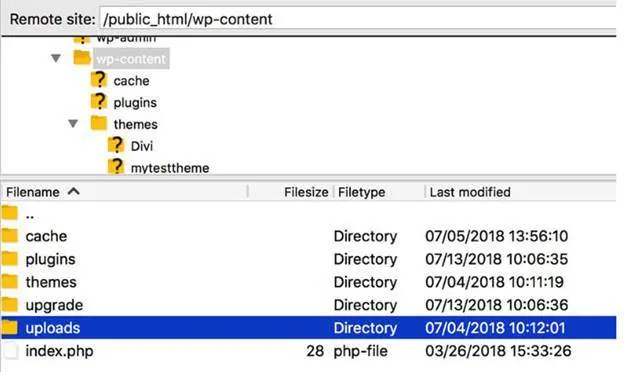Click the plugins folder icon in file list
This screenshot has width=624, height=372.
[x=10, y=259]
